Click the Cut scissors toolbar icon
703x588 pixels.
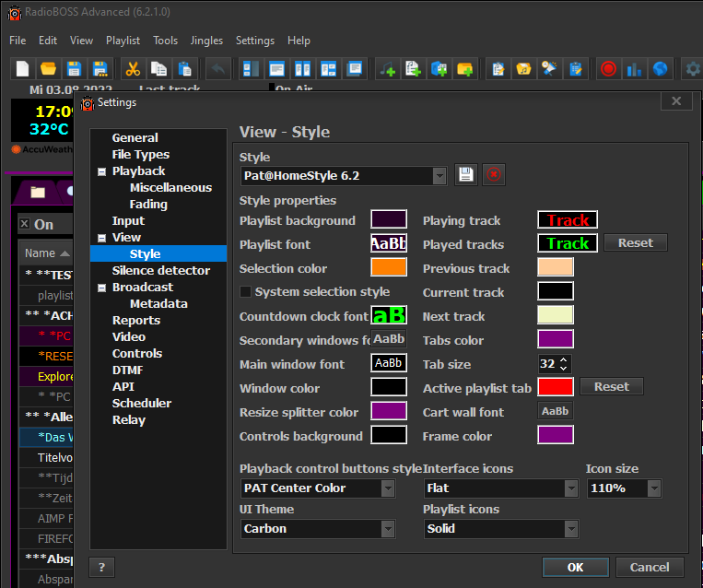133,69
